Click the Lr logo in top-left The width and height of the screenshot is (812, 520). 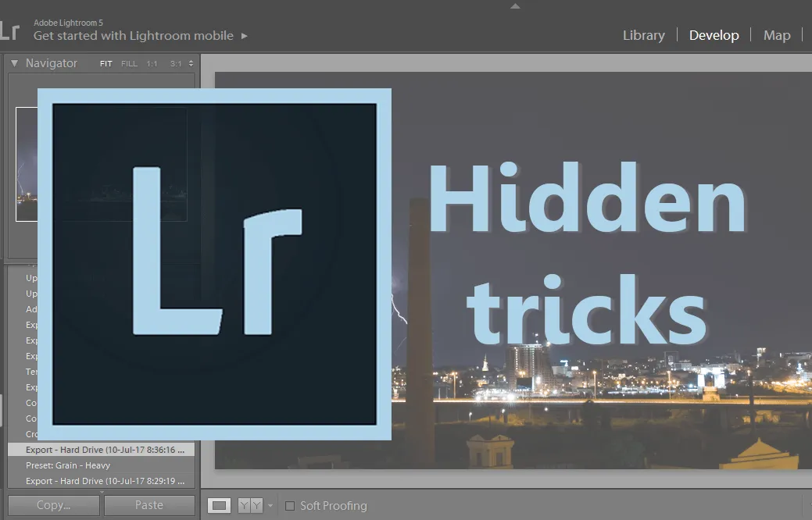pos(9,31)
